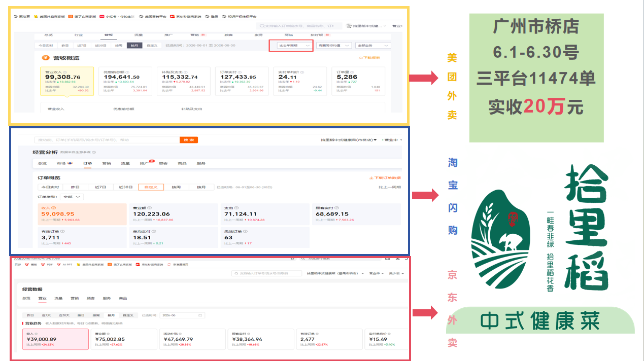The image size is (644, 361).
Task: Select the 营业额 120,223.06 metric card
Action: click(x=174, y=214)
